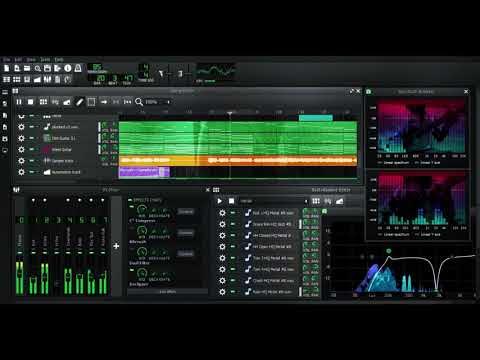Mute the Sample track in Song Editor
480x360 pixels.
(32, 161)
